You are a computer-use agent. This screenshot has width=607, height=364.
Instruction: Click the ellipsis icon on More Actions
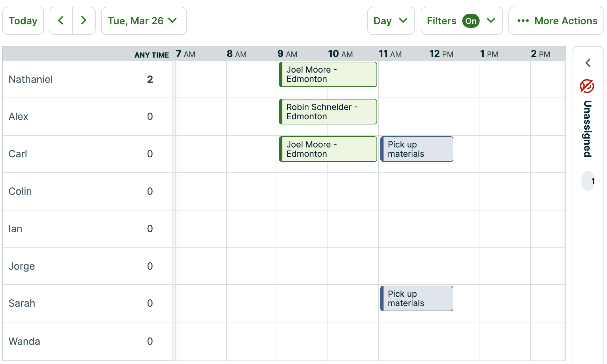[x=522, y=21]
